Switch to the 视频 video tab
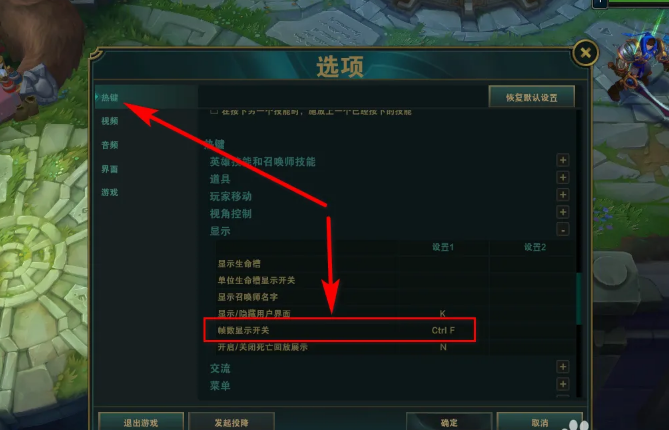Viewport: 669px width, 430px height. click(x=110, y=121)
